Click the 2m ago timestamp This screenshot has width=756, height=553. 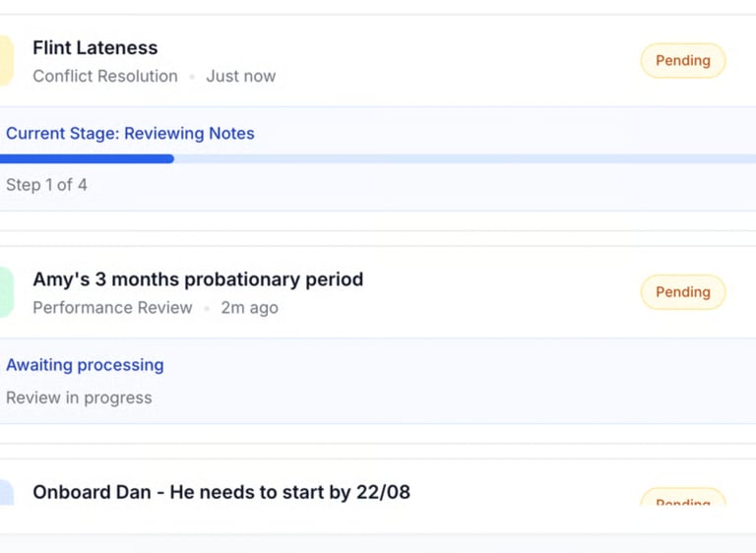[x=249, y=308]
